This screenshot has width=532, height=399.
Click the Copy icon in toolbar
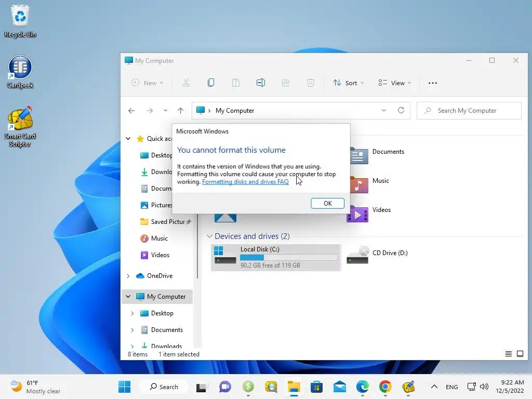pyautogui.click(x=211, y=83)
